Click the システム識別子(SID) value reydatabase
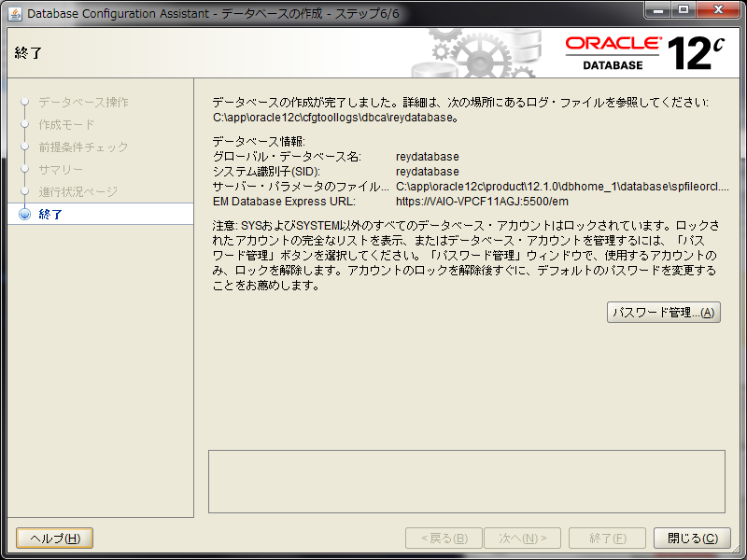 pyautogui.click(x=428, y=172)
